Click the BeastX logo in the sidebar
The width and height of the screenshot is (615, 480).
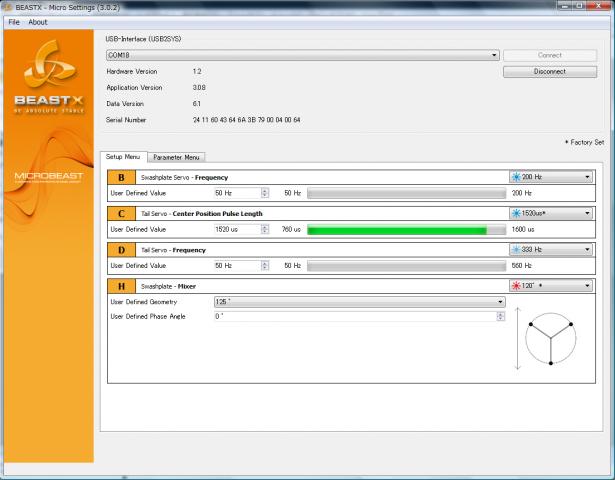(49, 76)
